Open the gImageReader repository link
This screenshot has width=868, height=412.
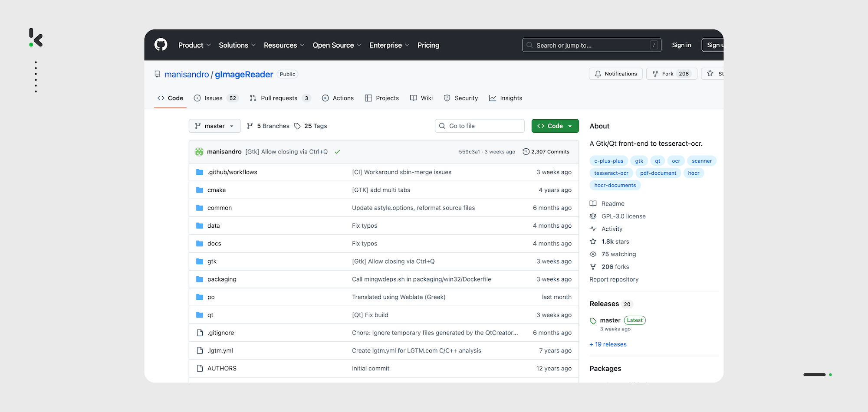(x=244, y=74)
